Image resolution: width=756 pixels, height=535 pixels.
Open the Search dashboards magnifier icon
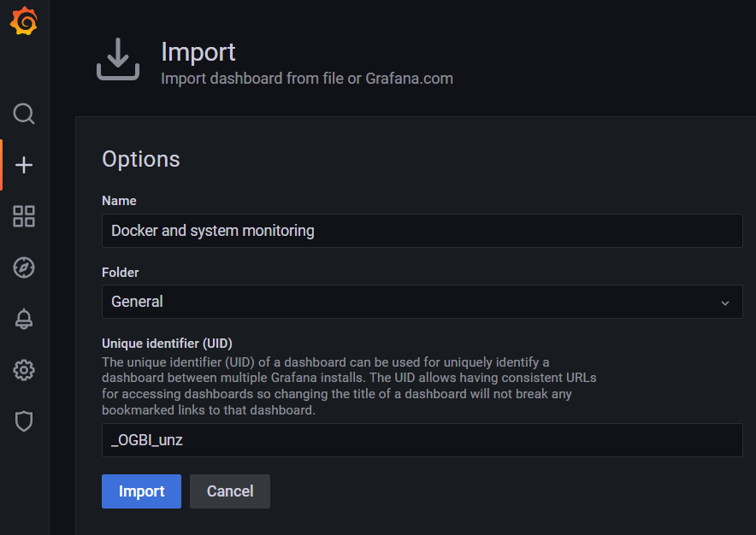(23, 114)
